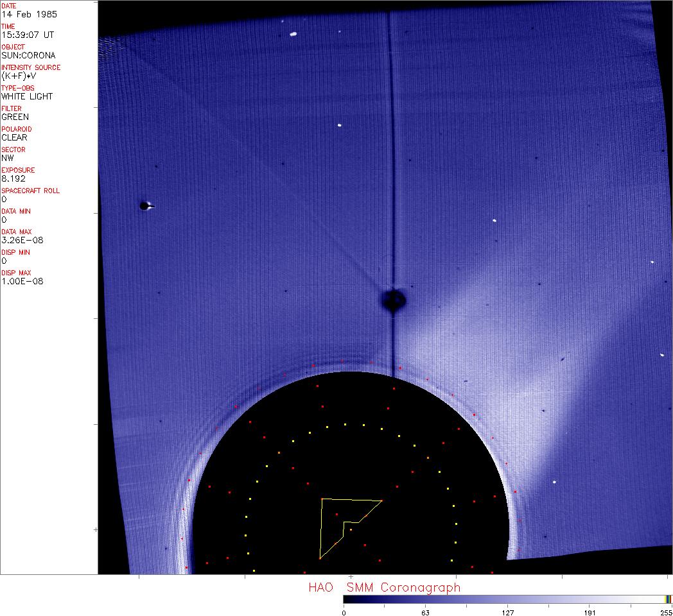Viewport: 673px width, 616px height.
Task: Click the DATE label
Action: click(x=8, y=6)
